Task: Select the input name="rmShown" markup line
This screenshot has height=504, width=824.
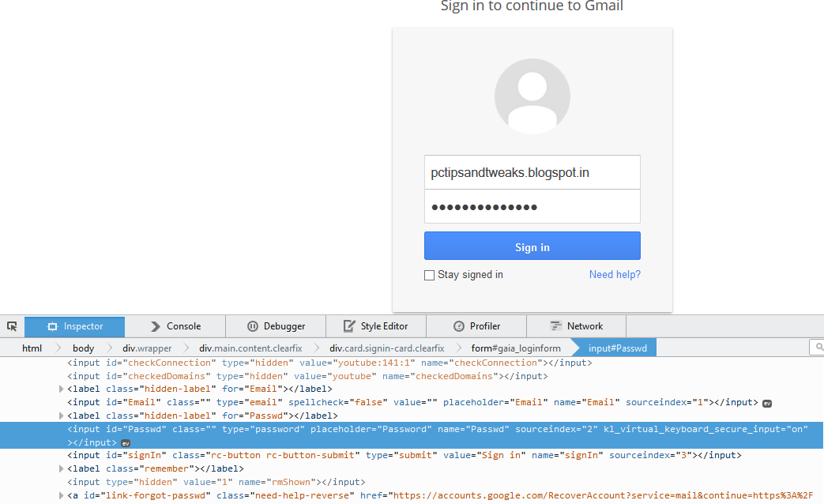Action: [216, 482]
